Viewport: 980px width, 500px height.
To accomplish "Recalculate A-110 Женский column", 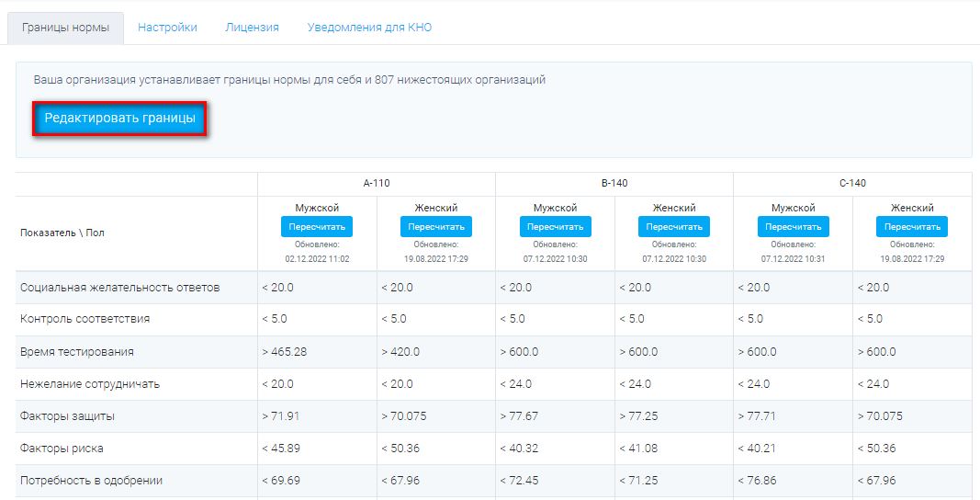I will (436, 226).
